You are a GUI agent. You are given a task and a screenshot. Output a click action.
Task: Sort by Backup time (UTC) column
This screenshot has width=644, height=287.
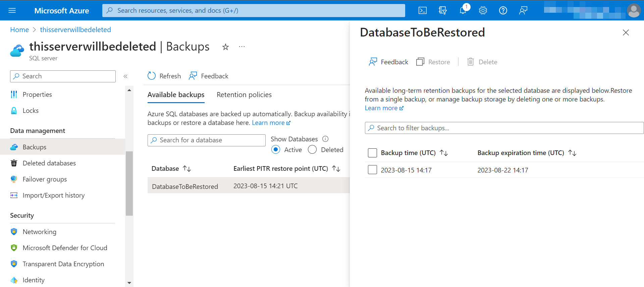444,153
